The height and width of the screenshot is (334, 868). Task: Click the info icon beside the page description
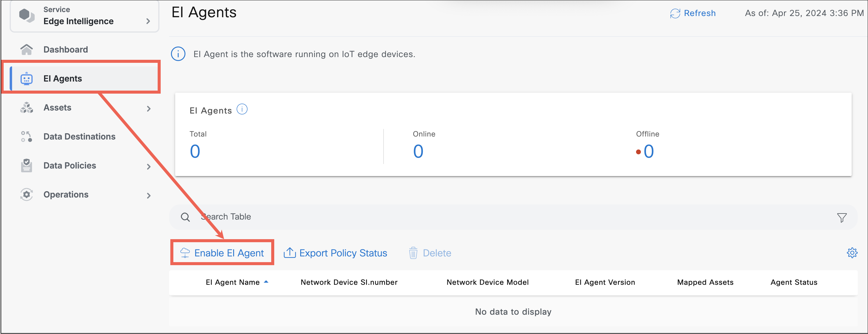click(x=178, y=54)
